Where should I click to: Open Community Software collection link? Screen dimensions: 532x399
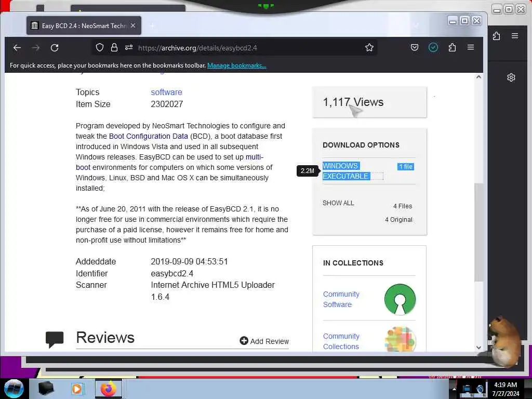341,299
